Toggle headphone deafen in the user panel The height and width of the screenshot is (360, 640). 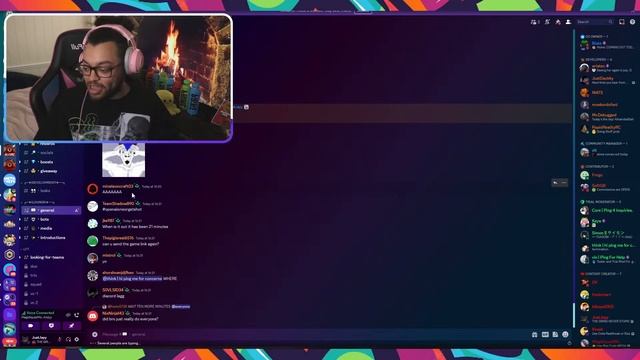click(68, 339)
